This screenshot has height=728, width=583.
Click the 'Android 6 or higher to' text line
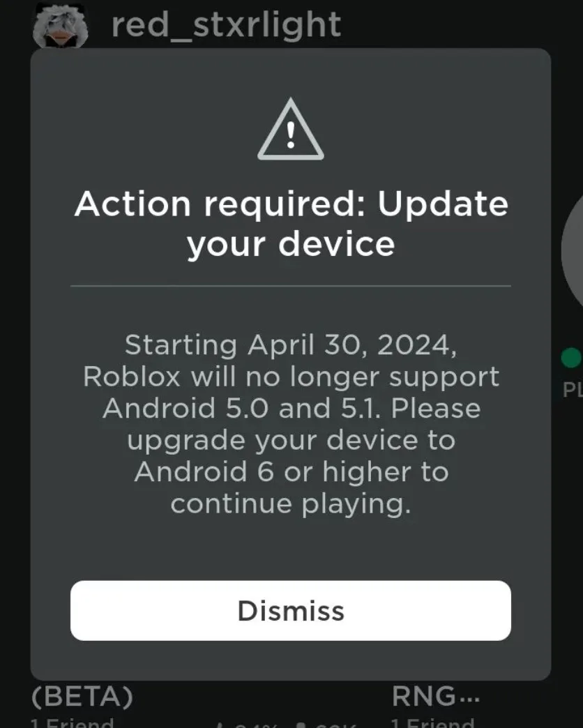[291, 471]
